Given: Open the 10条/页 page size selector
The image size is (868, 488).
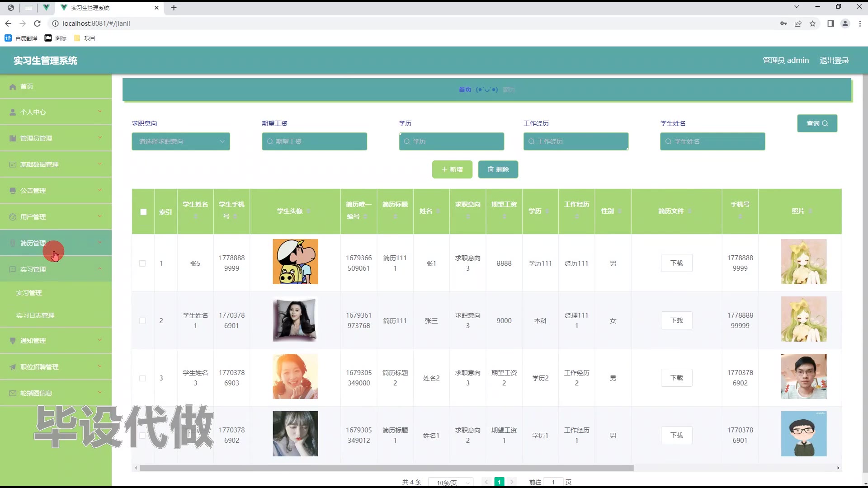Looking at the screenshot, I should [450, 483].
